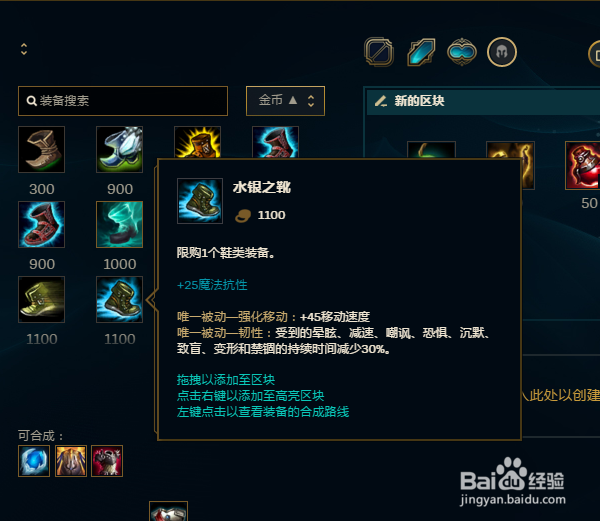Choose the 1100 gold Mercury's Treads icon

pos(119,299)
